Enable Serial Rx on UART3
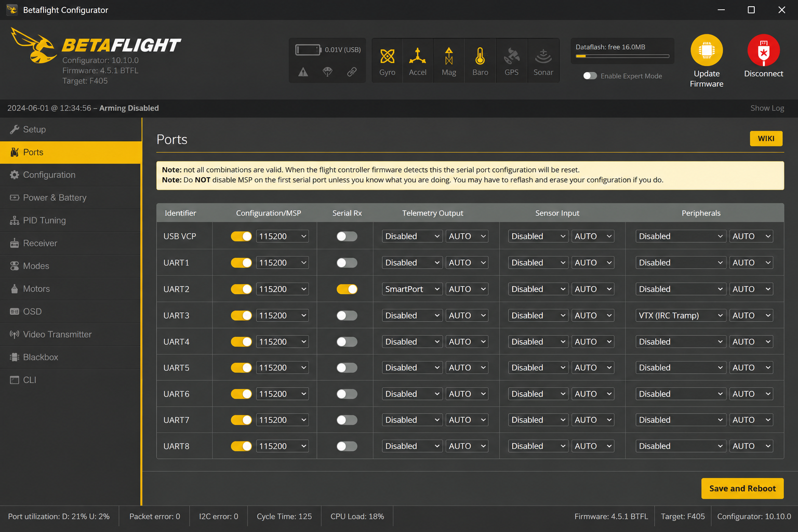This screenshot has height=532, width=798. point(347,315)
